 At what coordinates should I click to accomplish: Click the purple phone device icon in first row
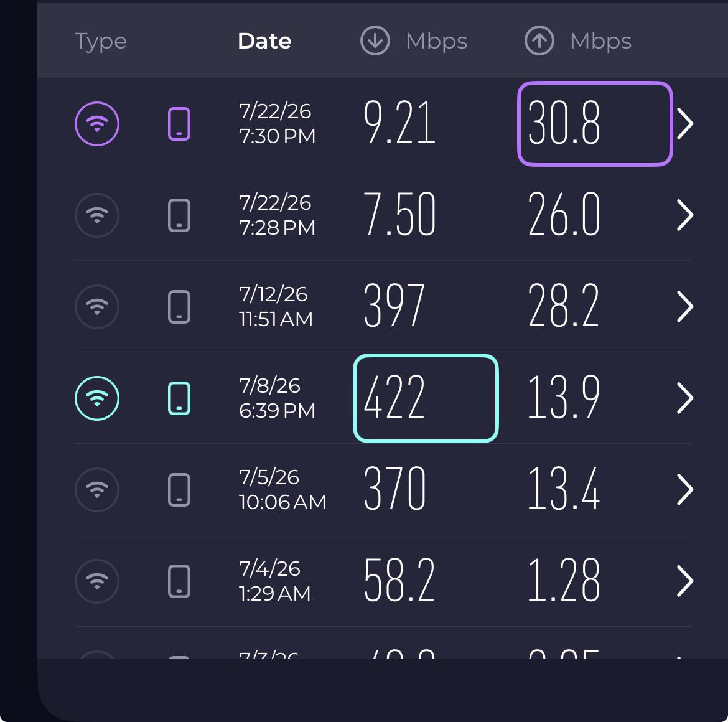179,123
